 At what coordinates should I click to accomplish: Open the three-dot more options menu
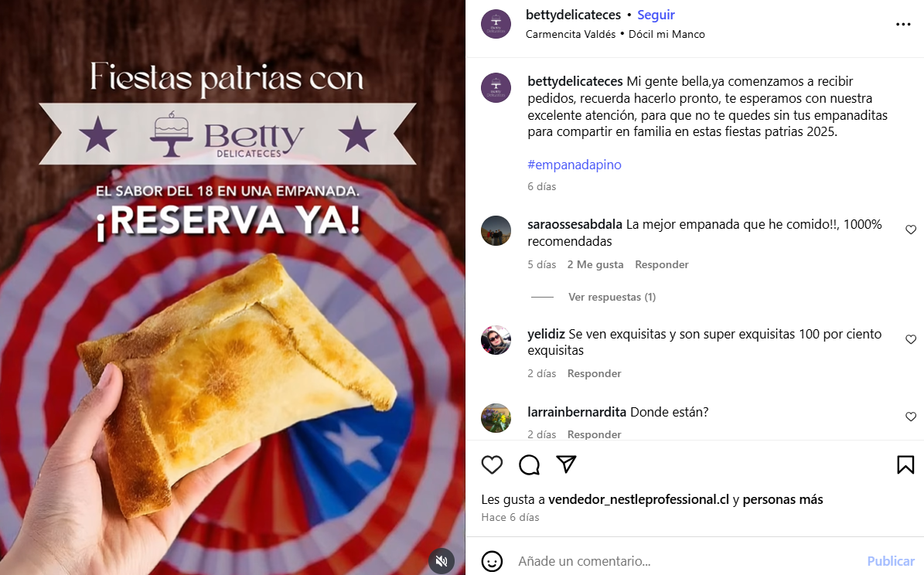pyautogui.click(x=903, y=24)
